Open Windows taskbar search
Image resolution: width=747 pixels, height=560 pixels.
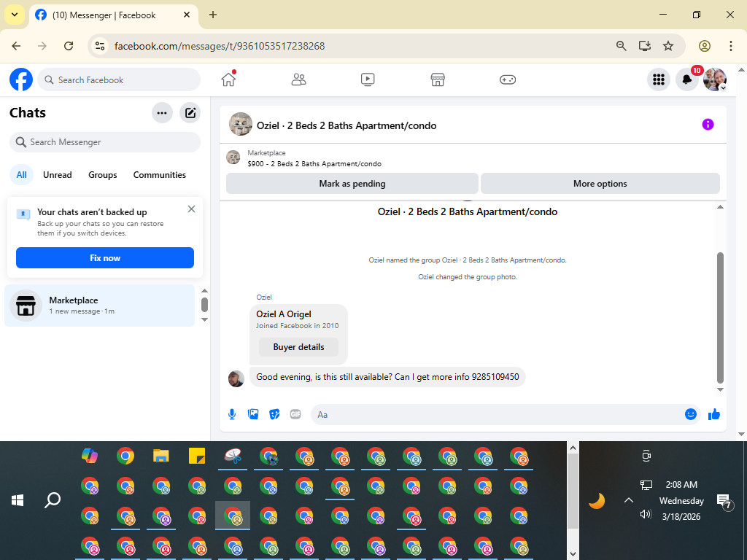point(53,500)
